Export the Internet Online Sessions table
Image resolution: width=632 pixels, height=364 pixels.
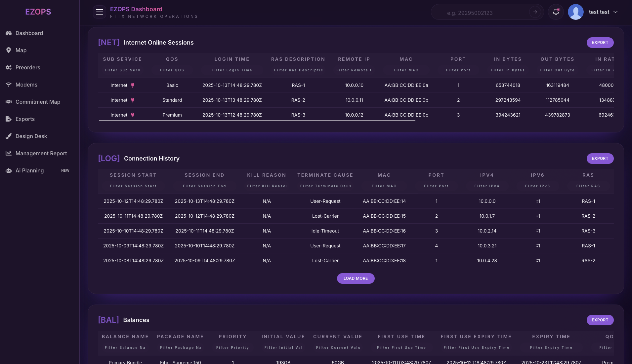click(x=600, y=43)
